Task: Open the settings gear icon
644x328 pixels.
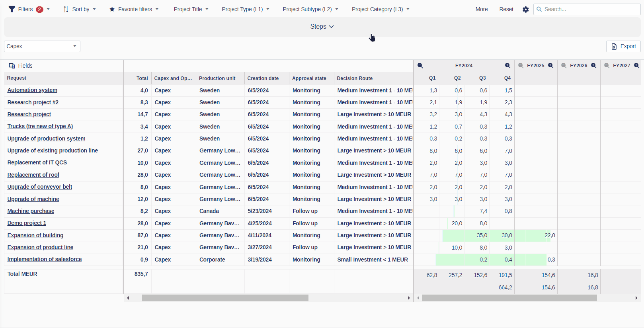Action: point(526,9)
